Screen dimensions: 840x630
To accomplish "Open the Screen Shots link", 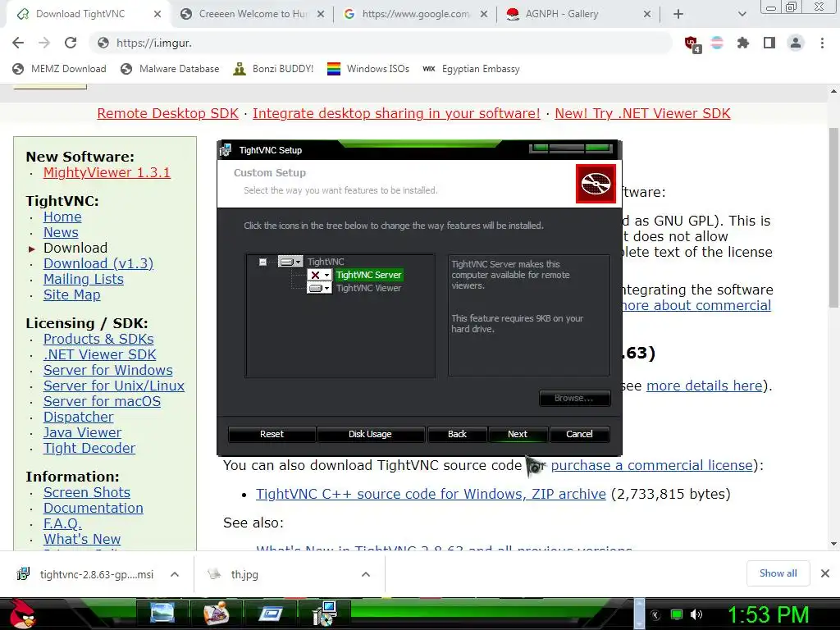I will point(87,492).
